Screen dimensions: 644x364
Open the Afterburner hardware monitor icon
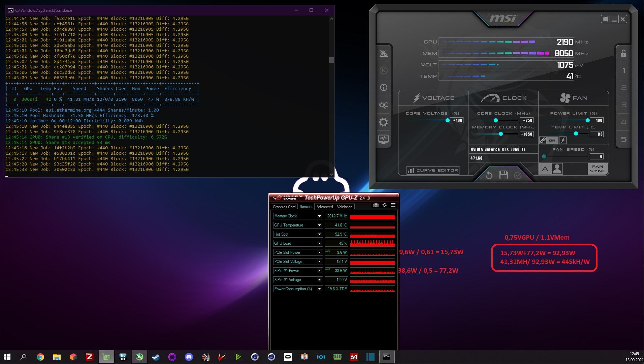coord(384,139)
